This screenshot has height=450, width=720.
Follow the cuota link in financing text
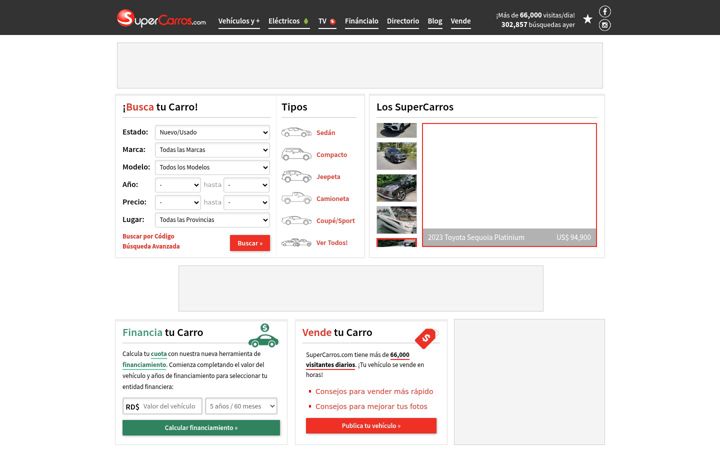click(159, 354)
